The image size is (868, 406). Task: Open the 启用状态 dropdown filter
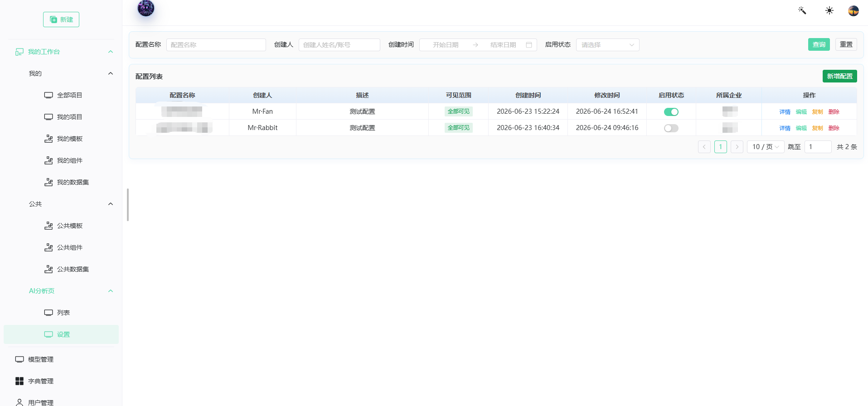pyautogui.click(x=607, y=45)
